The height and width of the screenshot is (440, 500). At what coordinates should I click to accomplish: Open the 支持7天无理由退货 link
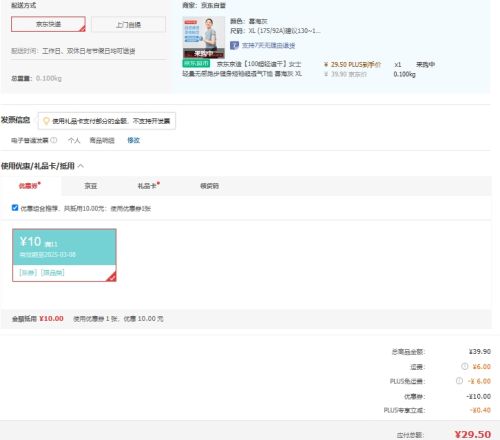point(268,45)
